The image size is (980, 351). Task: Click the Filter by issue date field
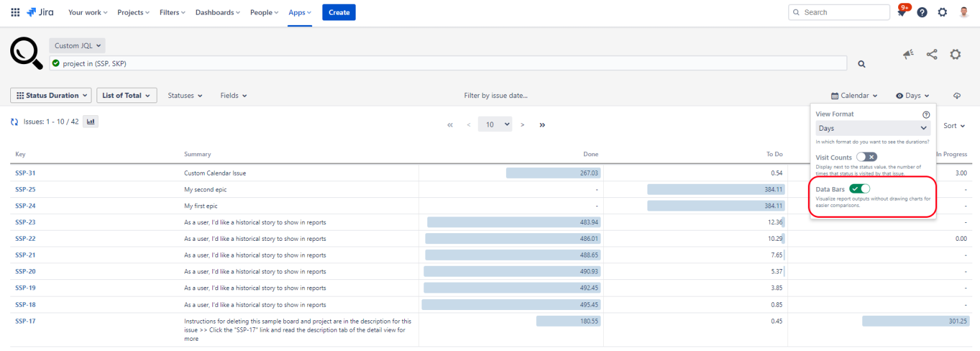click(496, 95)
